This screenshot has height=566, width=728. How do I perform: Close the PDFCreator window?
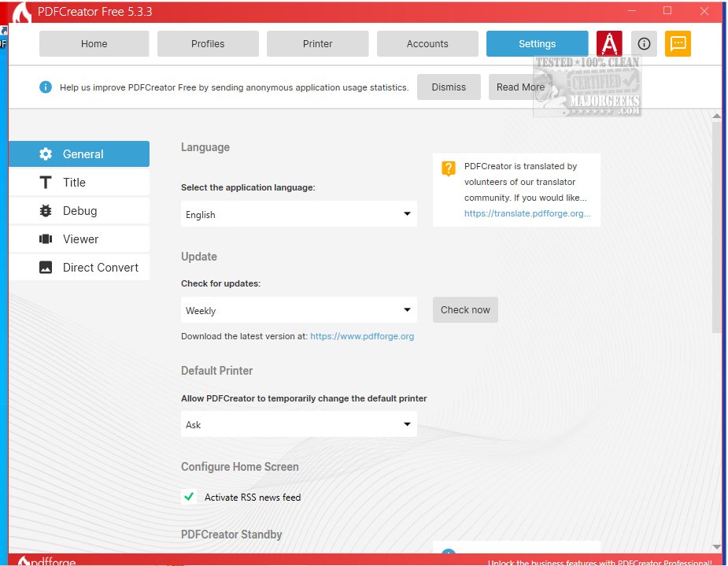tap(704, 11)
